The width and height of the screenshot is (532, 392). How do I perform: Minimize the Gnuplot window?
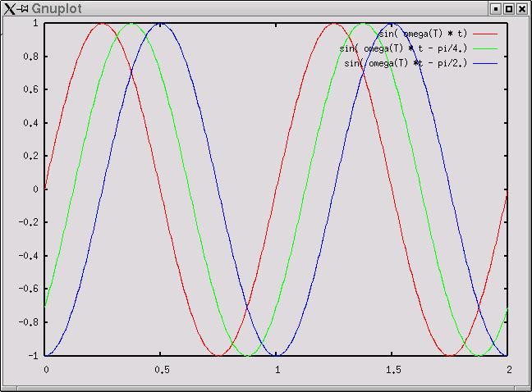[x=495, y=8]
